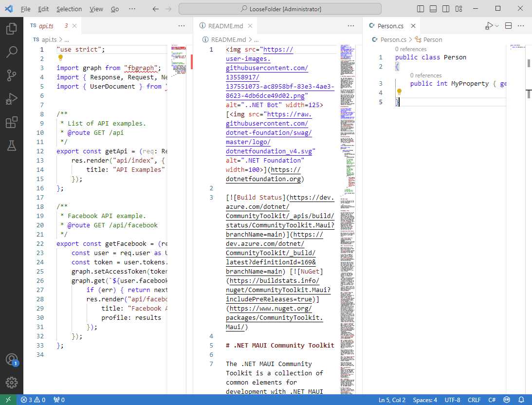Click 0 references above class Person
Viewport: 532px width, 405px height.
[410, 49]
